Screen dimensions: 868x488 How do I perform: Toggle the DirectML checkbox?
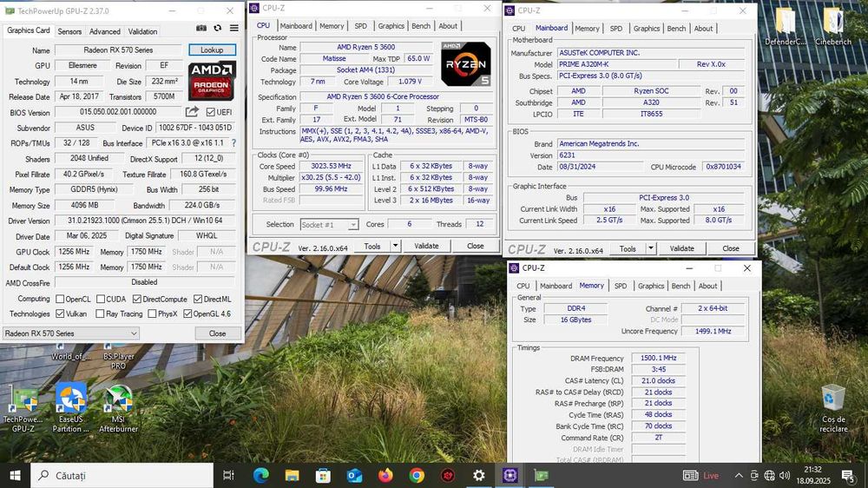click(198, 299)
